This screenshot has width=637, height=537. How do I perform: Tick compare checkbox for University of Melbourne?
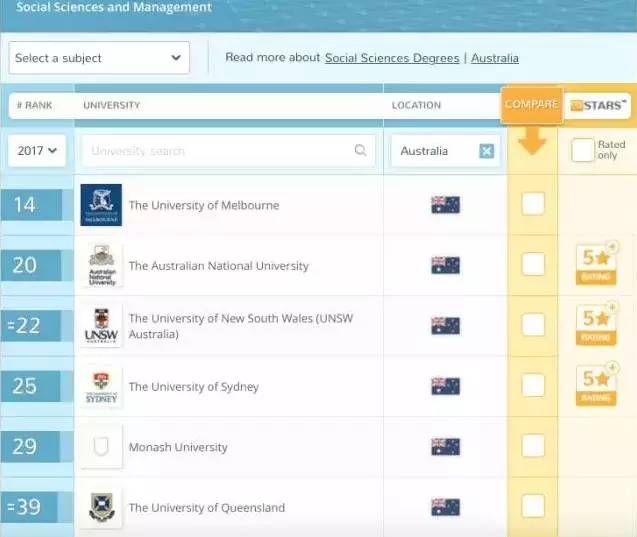(533, 204)
